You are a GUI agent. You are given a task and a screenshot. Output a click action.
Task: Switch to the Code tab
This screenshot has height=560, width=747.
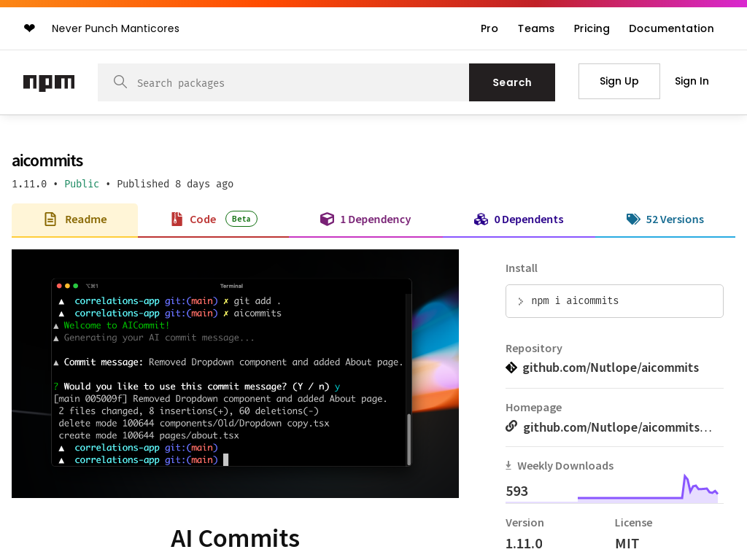coord(214,219)
